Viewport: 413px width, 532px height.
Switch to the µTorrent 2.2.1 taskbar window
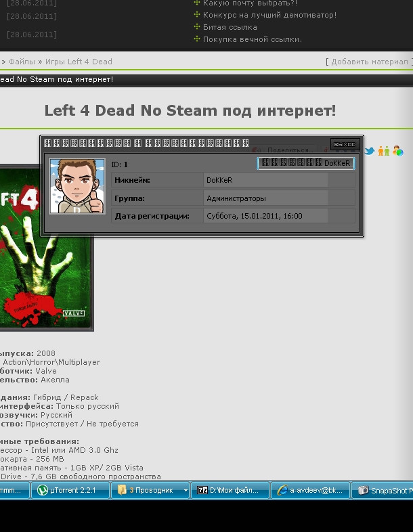click(70, 490)
